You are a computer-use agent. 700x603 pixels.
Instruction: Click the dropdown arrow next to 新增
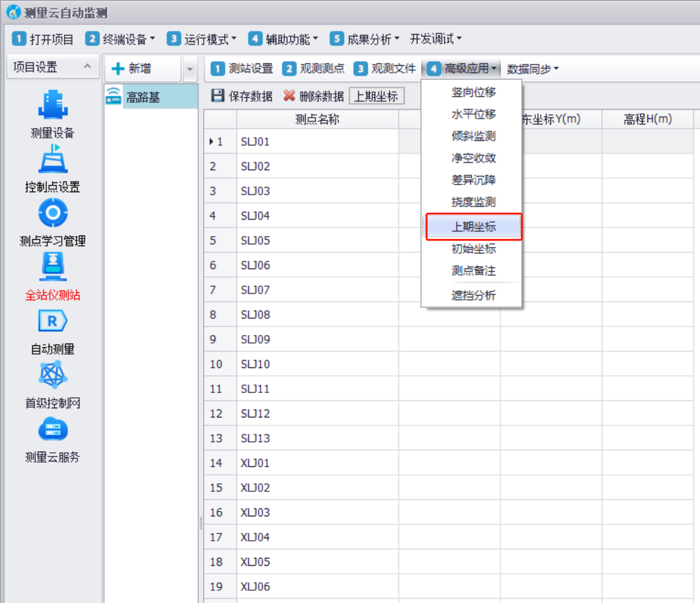click(x=190, y=69)
